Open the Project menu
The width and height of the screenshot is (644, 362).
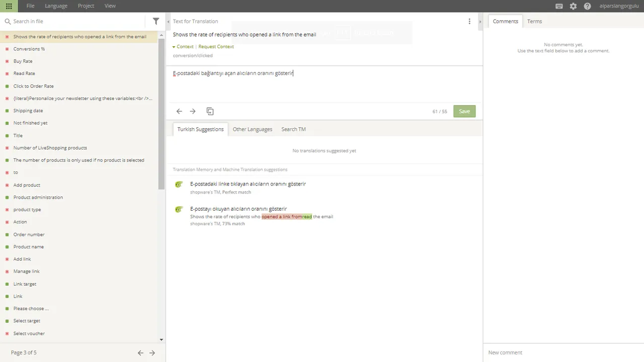pyautogui.click(x=86, y=6)
